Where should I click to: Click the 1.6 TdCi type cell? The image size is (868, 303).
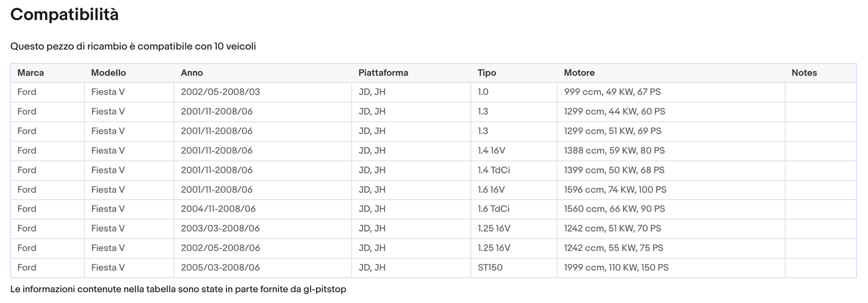click(494, 209)
